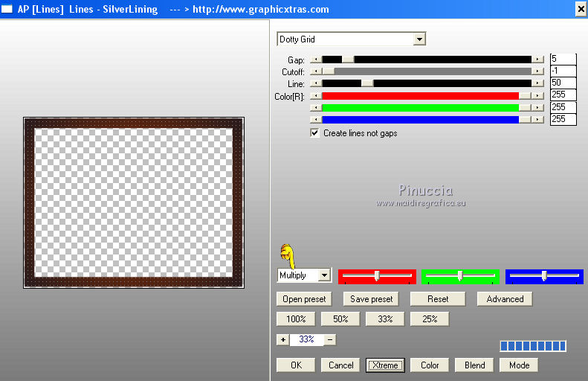
Task: Click right arrow of Line slider
Action: click(x=537, y=83)
